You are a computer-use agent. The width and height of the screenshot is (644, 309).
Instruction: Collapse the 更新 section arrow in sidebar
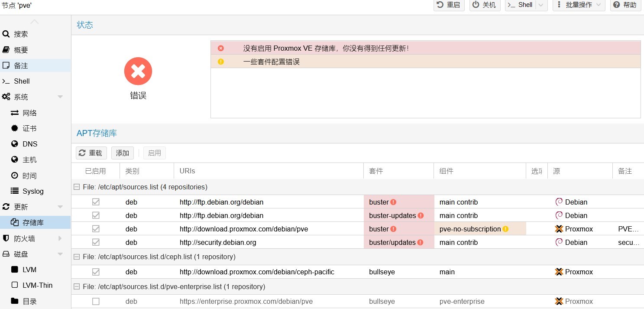60,207
